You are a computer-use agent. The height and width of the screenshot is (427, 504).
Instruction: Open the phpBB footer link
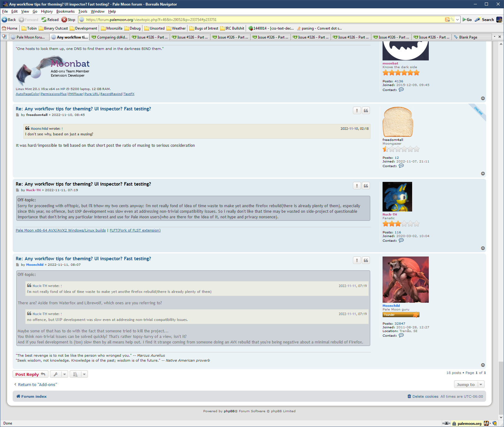(229, 411)
